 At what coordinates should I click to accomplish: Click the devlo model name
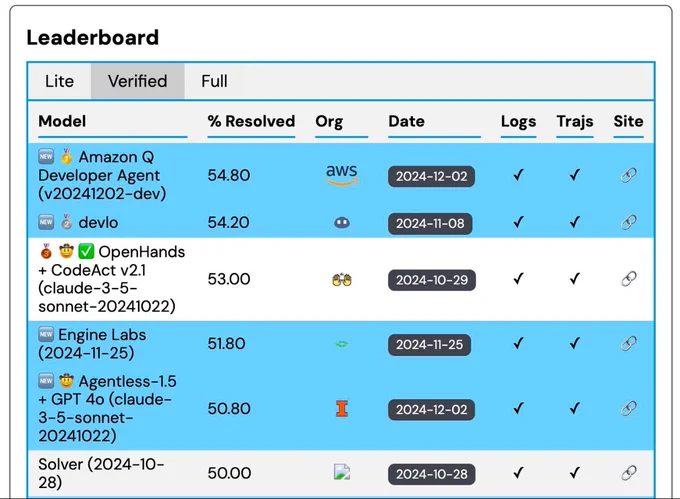point(98,222)
